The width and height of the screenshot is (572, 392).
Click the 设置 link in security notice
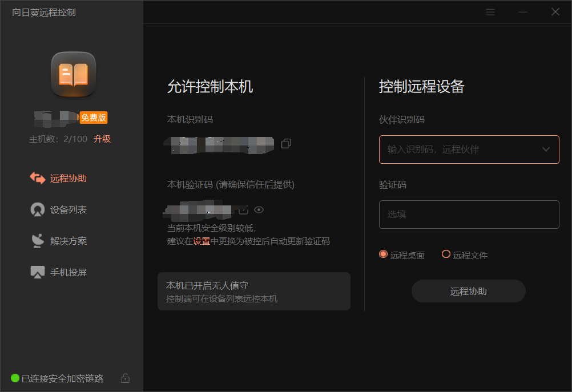pos(202,241)
